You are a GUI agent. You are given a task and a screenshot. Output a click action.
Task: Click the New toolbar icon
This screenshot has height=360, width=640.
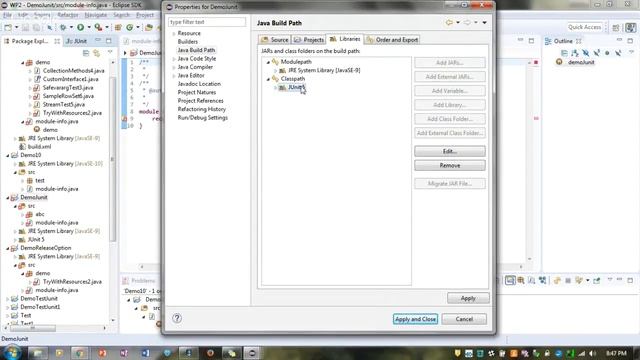8,27
